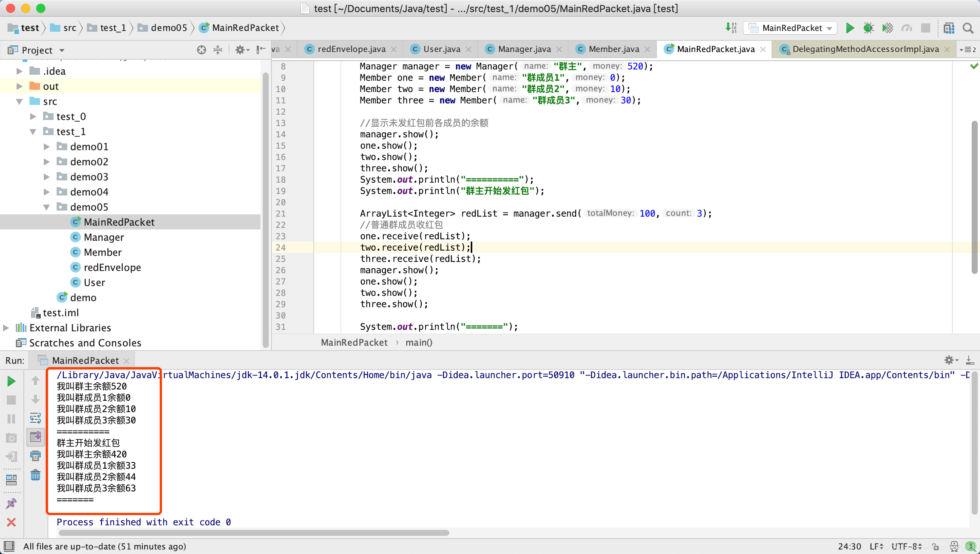The image size is (980, 554).
Task: Select test.iml file in project tree
Action: (60, 313)
